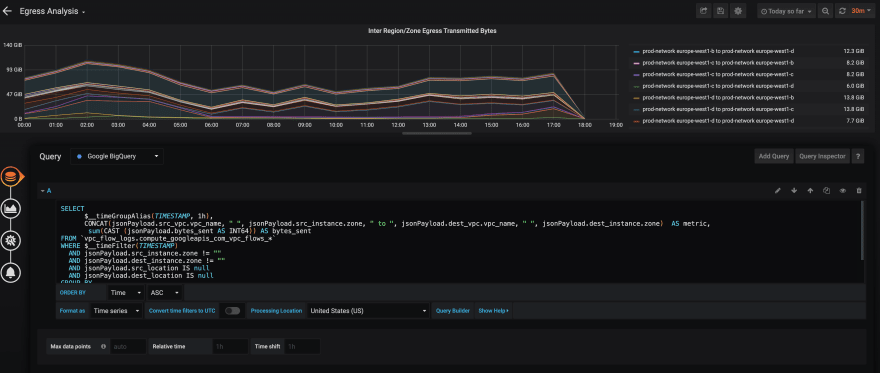This screenshot has height=373, width=880.
Task: Click the Convert time filters to UTC label
Action: [x=182, y=310]
